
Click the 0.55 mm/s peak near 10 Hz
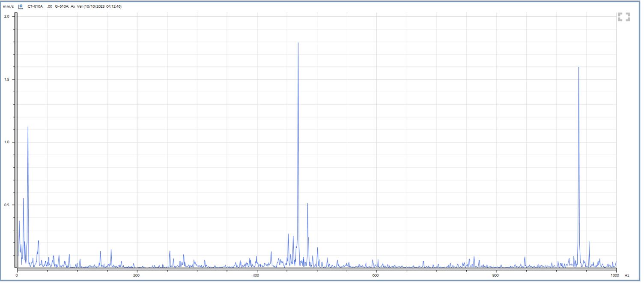click(23, 199)
